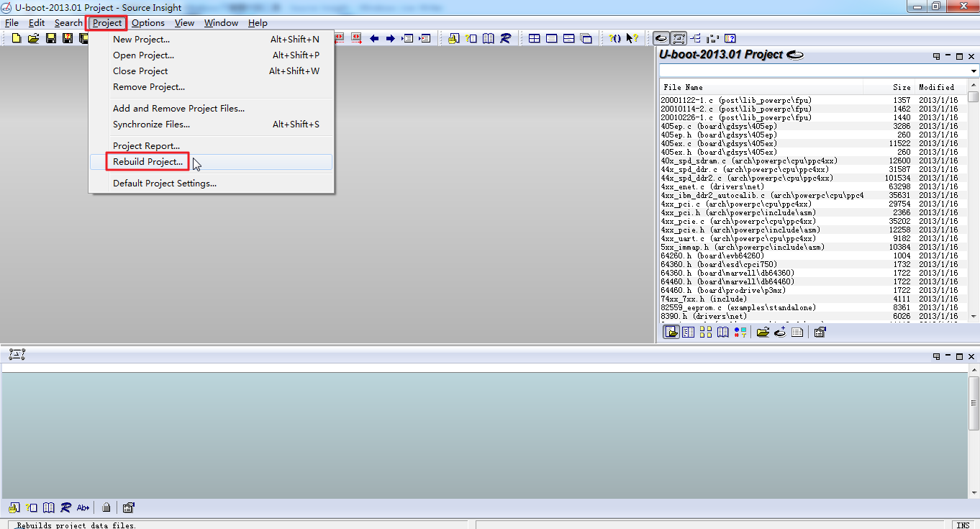Click the Go Back blue left arrow
The width and height of the screenshot is (980, 529).
tap(374, 38)
